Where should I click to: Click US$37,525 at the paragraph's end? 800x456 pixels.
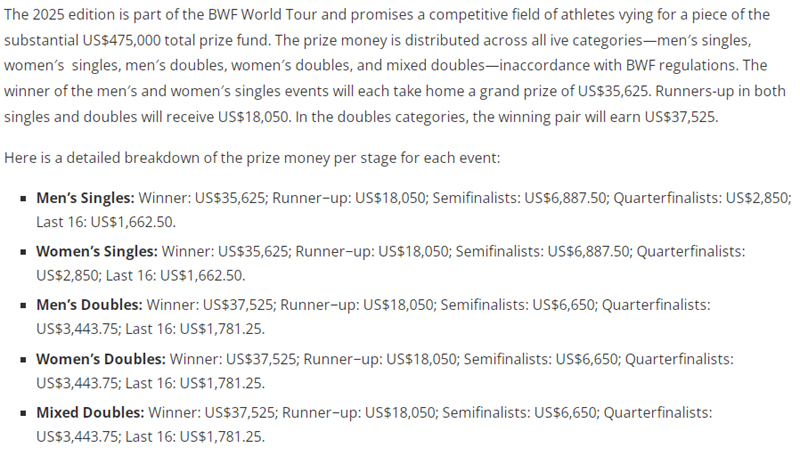point(681,117)
